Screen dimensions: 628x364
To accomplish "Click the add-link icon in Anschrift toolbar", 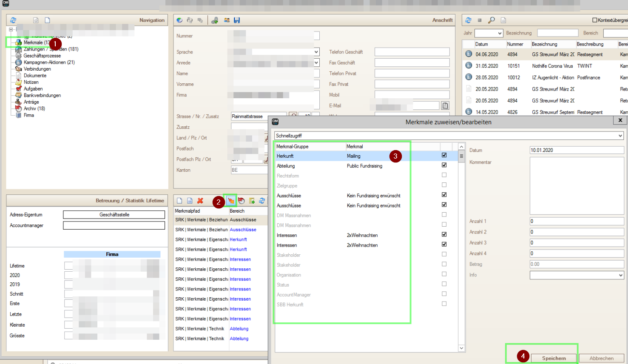I will (x=215, y=20).
